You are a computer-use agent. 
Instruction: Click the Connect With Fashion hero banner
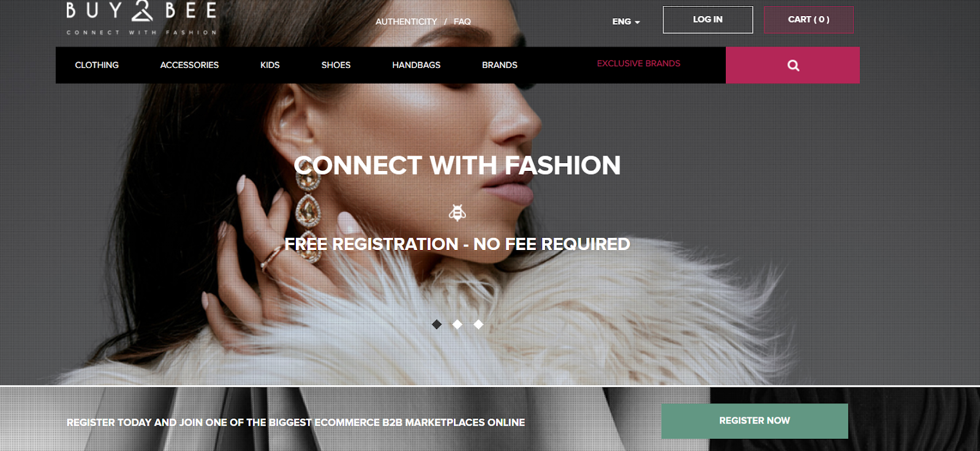pyautogui.click(x=457, y=165)
